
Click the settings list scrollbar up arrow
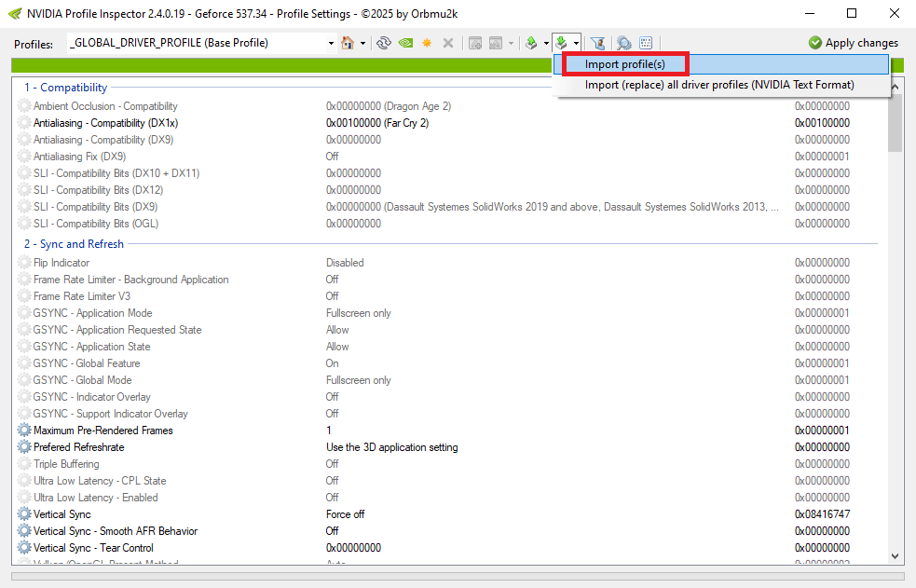point(895,88)
